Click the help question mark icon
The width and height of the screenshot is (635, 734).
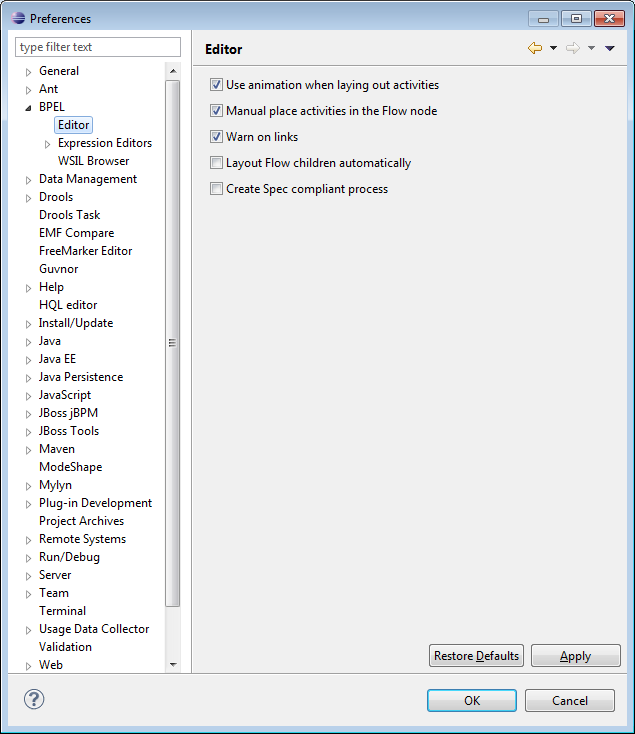[x=34, y=700]
